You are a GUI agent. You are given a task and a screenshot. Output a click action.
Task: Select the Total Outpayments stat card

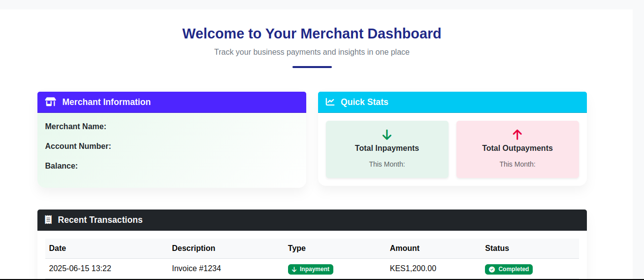(x=517, y=149)
